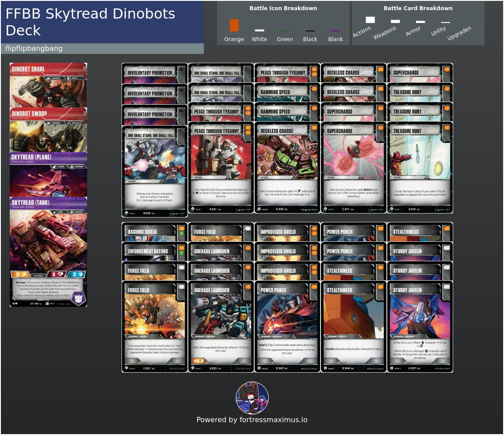This screenshot has width=504, height=435.
Task: Select the Enforcement Batons card
Action: click(x=155, y=252)
